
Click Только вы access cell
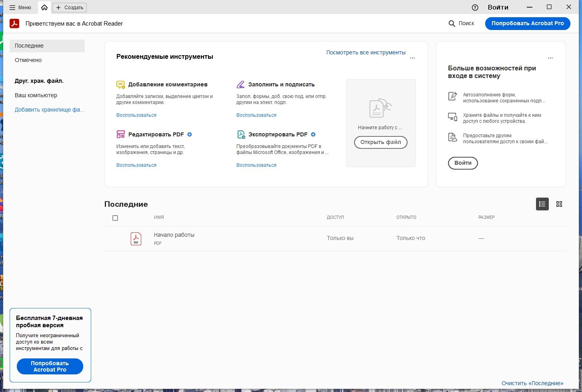point(340,238)
